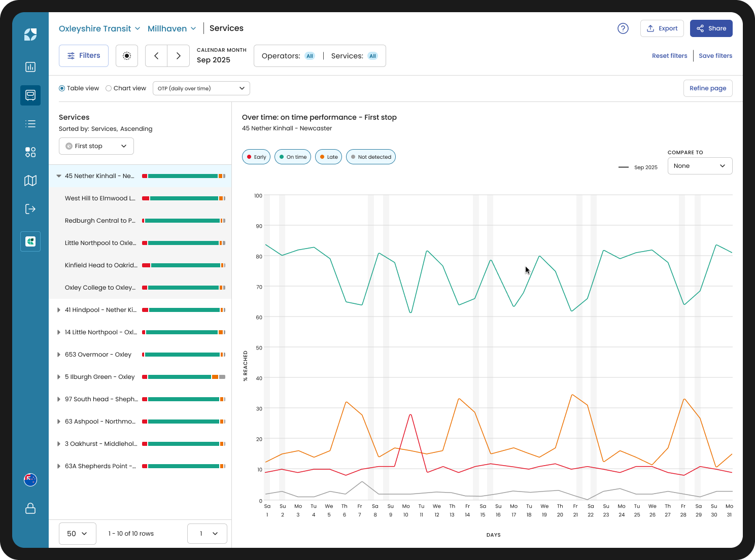
Task: Go to previous calendar month arrow
Action: [x=156, y=56]
